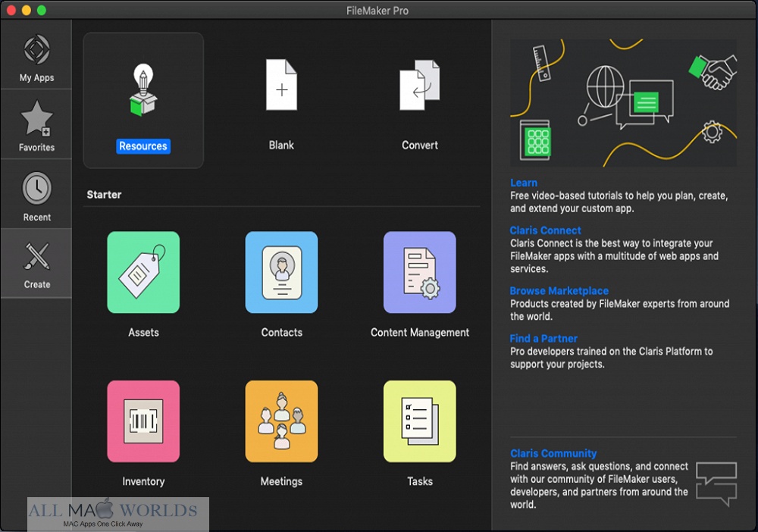Click the Contacts label
This screenshot has width=758, height=532.
coord(281,333)
